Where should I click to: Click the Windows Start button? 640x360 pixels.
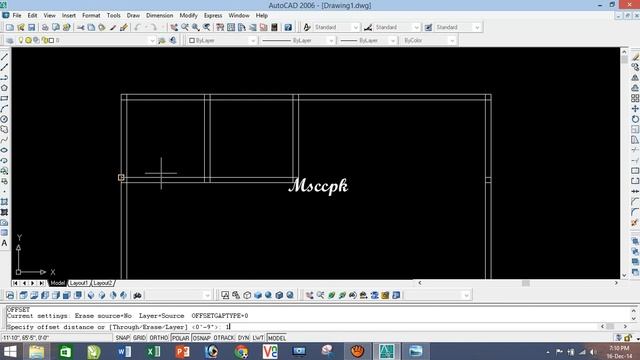click(x=10, y=351)
